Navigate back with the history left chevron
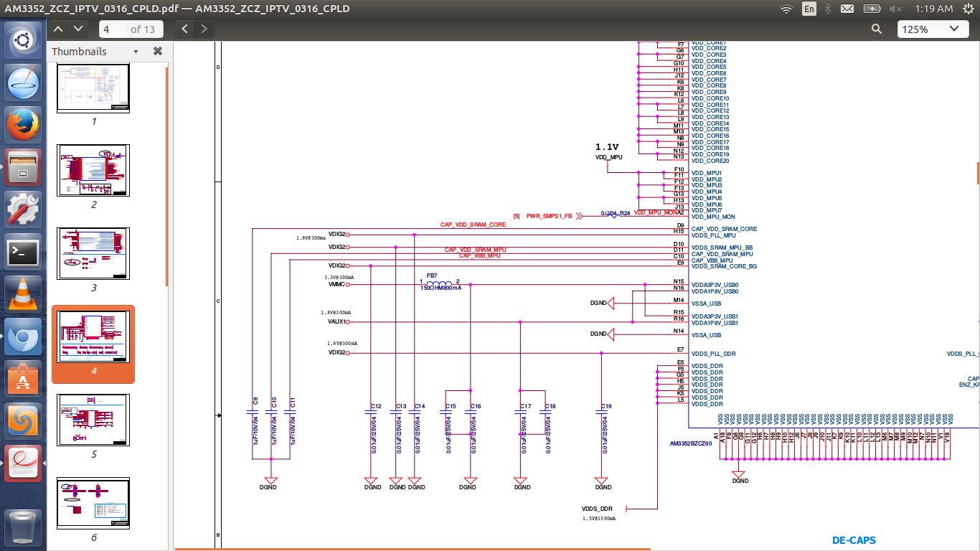Screen dimensions: 980x551 [x=185, y=29]
